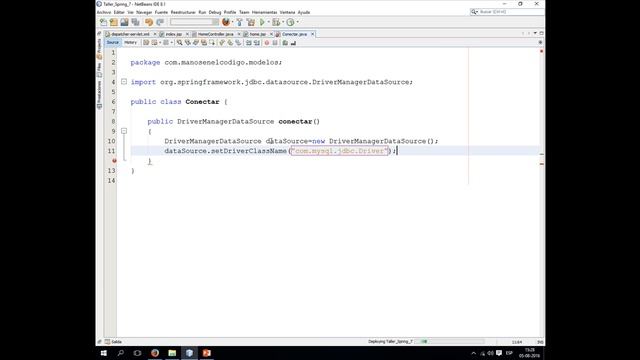The height and width of the screenshot is (360, 640).
Task: Click the red Start Macro Recording icon
Action: pos(267,42)
